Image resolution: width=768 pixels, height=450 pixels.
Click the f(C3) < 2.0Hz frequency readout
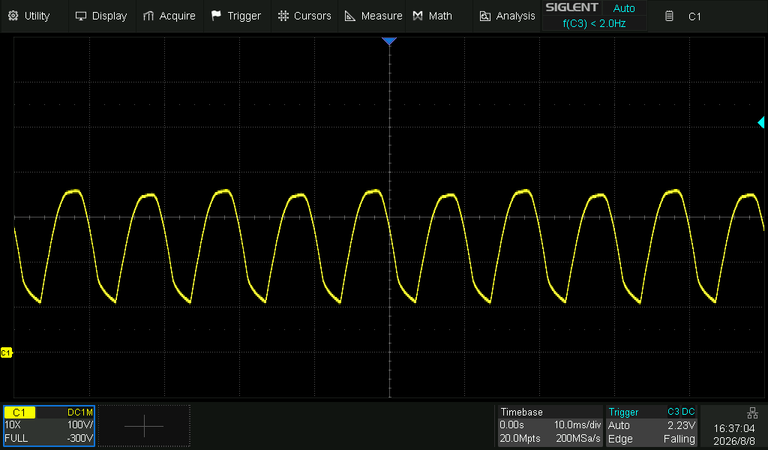594,23
